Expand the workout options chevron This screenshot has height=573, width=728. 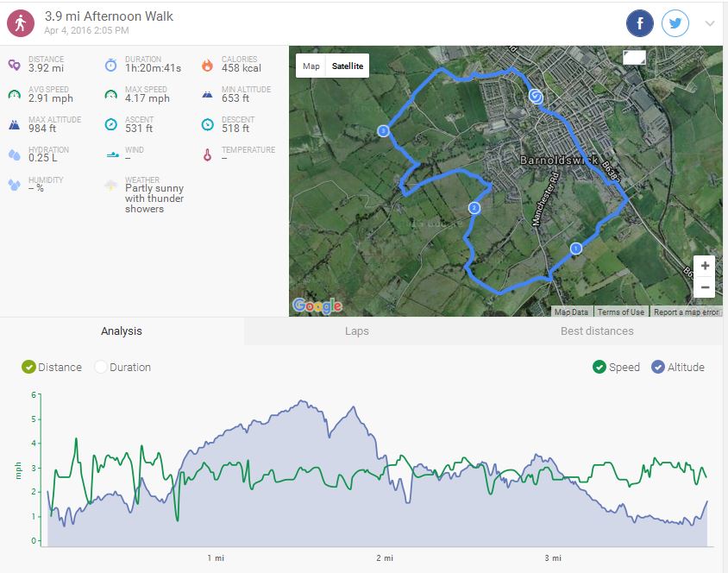710,24
